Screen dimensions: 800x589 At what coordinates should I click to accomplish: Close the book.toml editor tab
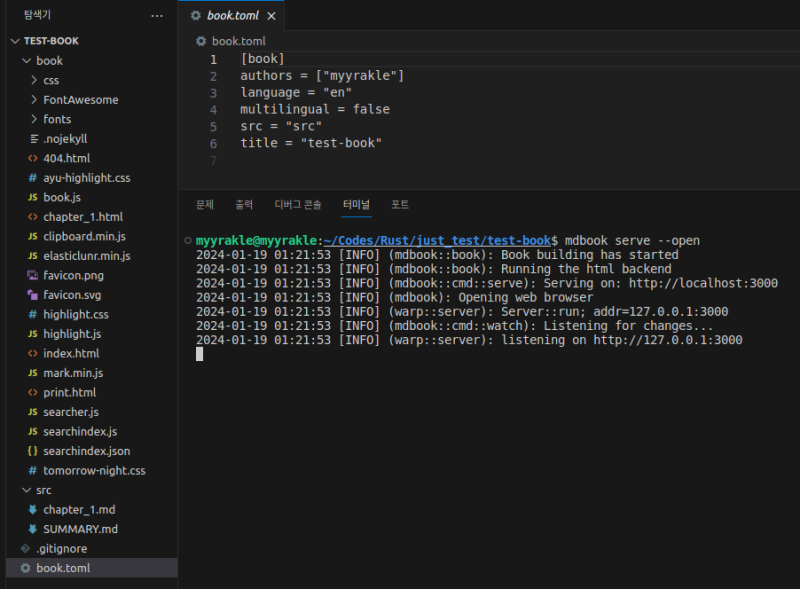[x=271, y=16]
